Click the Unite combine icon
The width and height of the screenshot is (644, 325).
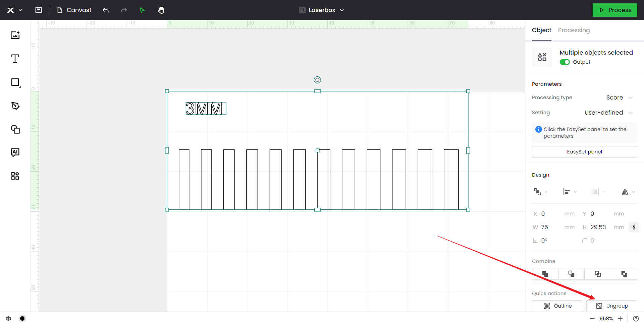[x=545, y=274]
